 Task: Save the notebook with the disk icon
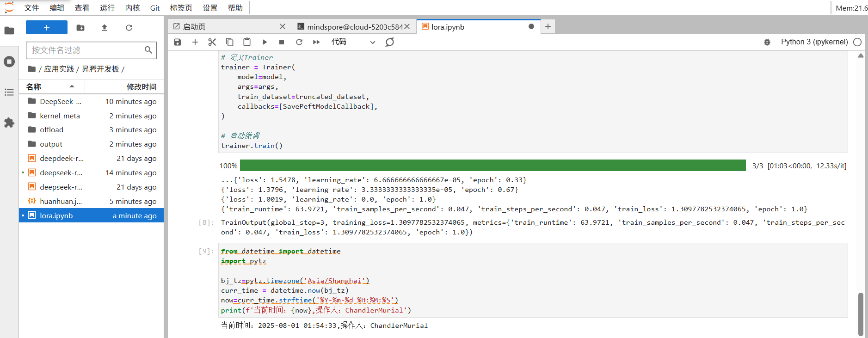pyautogui.click(x=178, y=42)
